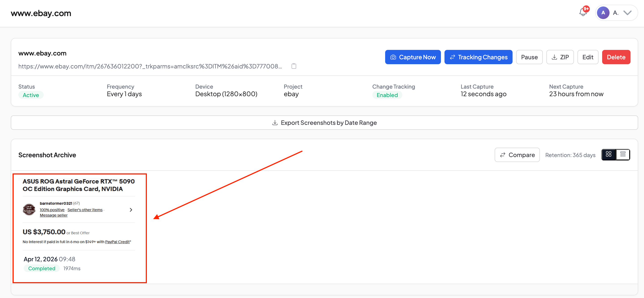This screenshot has height=298, width=644.
Task: Click the 'ebay' project value
Action: tap(291, 94)
